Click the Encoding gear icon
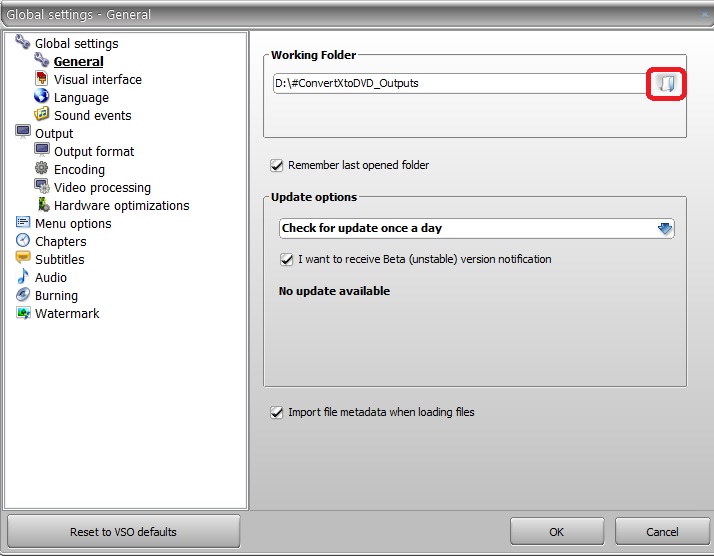This screenshot has width=714, height=556. [41, 168]
